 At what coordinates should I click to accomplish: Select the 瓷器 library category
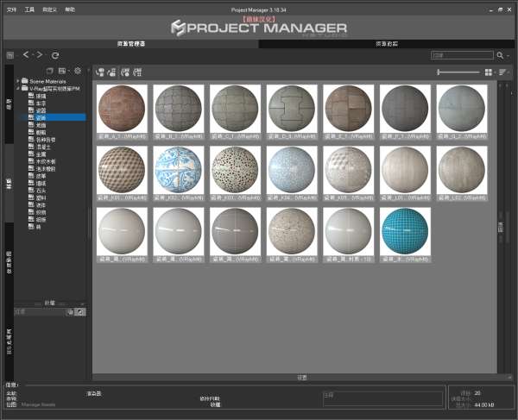tap(41, 111)
